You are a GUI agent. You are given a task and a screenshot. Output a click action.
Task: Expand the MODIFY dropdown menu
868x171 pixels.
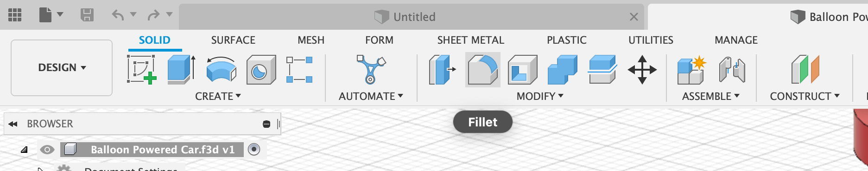[540, 96]
